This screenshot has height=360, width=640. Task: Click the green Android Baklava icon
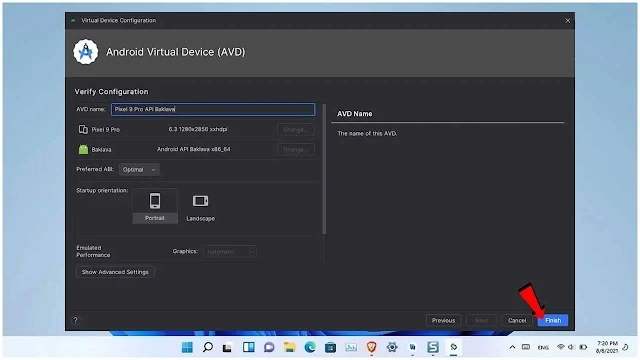pos(83,149)
